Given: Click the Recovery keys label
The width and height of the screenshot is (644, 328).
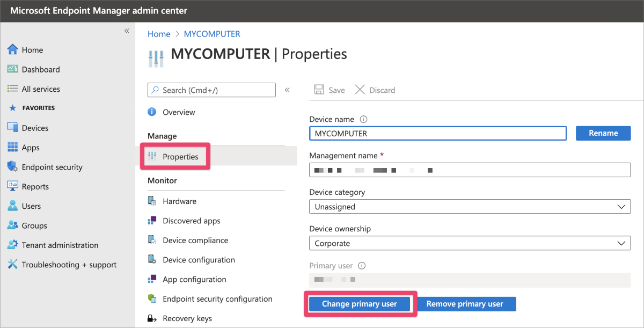Looking at the screenshot, I should coord(187,318).
